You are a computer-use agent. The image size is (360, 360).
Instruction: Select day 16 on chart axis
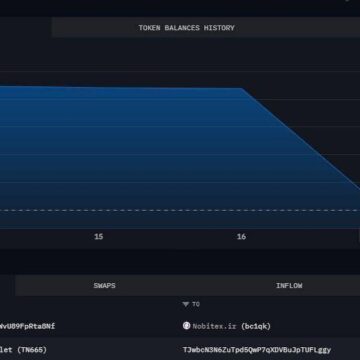click(x=241, y=237)
